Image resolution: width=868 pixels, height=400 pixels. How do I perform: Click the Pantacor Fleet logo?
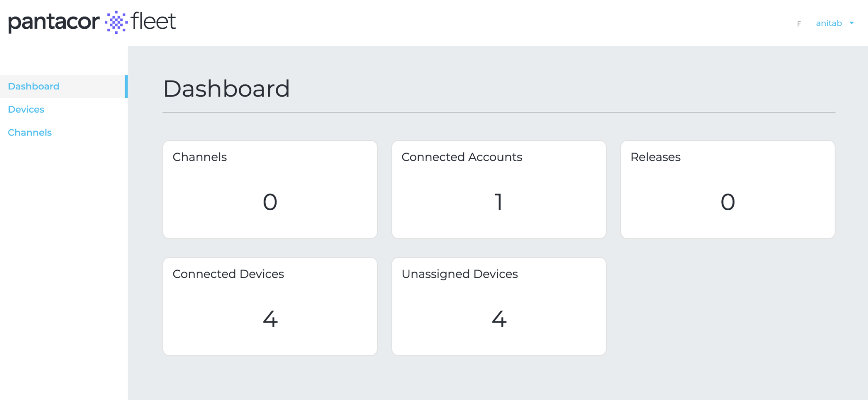[91, 22]
